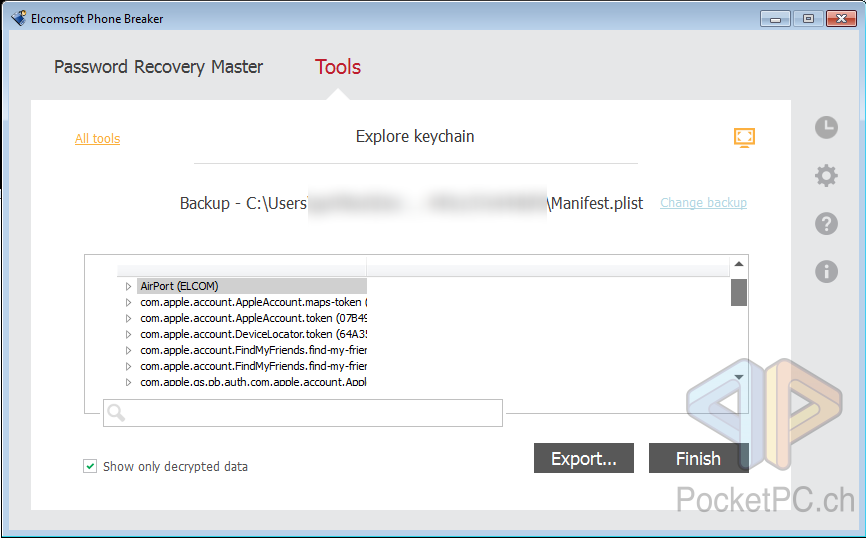Select com.apple.account.AppleAccount.token entry
The width and height of the screenshot is (866, 538).
point(253,318)
